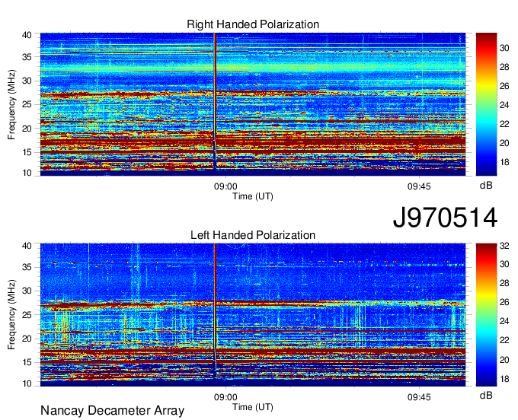The width and height of the screenshot is (518, 420).
Task: Click 'Frequency (MHz)' axis label of bottom plot
Action: [x=11, y=315]
